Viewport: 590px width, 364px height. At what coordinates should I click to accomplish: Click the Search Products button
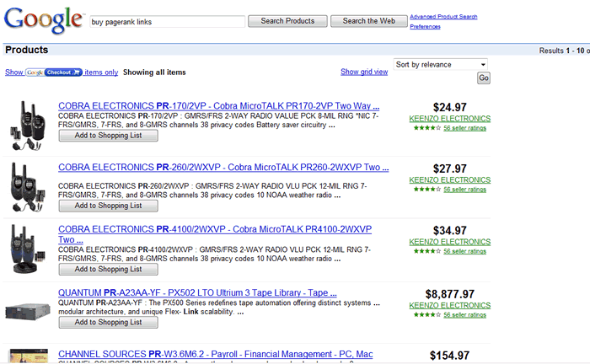287,21
